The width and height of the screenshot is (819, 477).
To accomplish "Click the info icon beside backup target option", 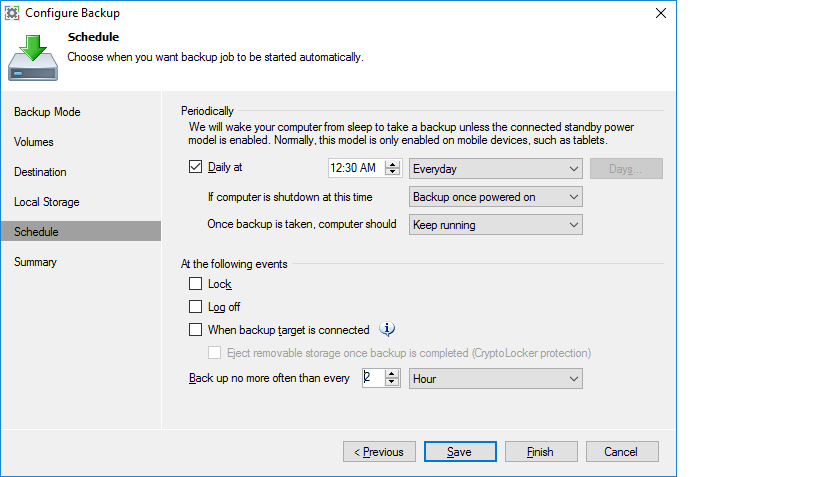I will pyautogui.click(x=390, y=329).
